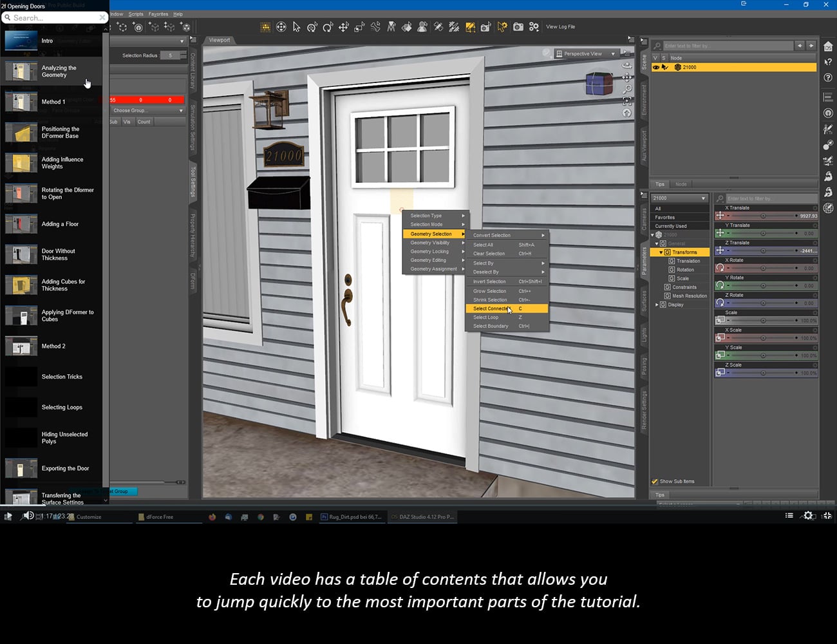837x644 pixels.
Task: Open the render camera icon in the toolbar
Action: click(518, 26)
